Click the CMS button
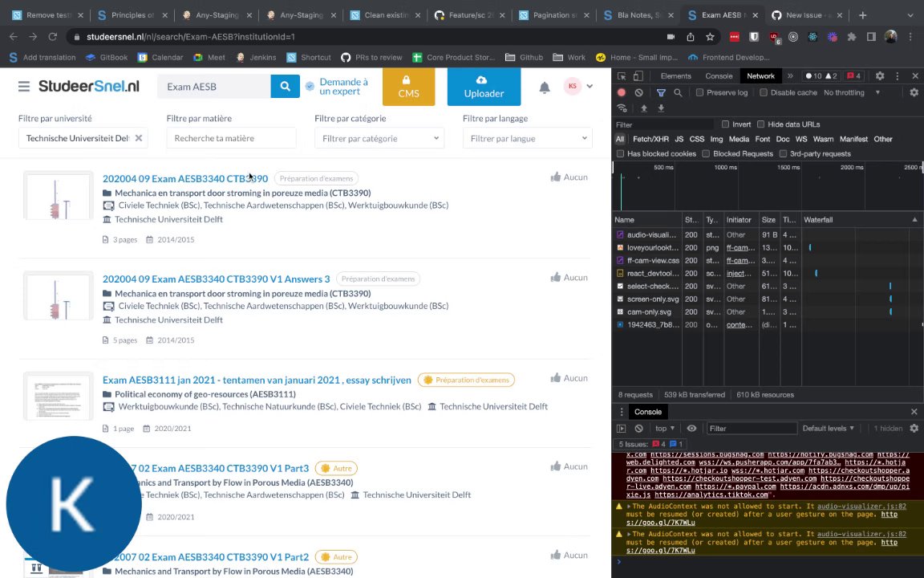The height and width of the screenshot is (578, 924). pyautogui.click(x=408, y=87)
